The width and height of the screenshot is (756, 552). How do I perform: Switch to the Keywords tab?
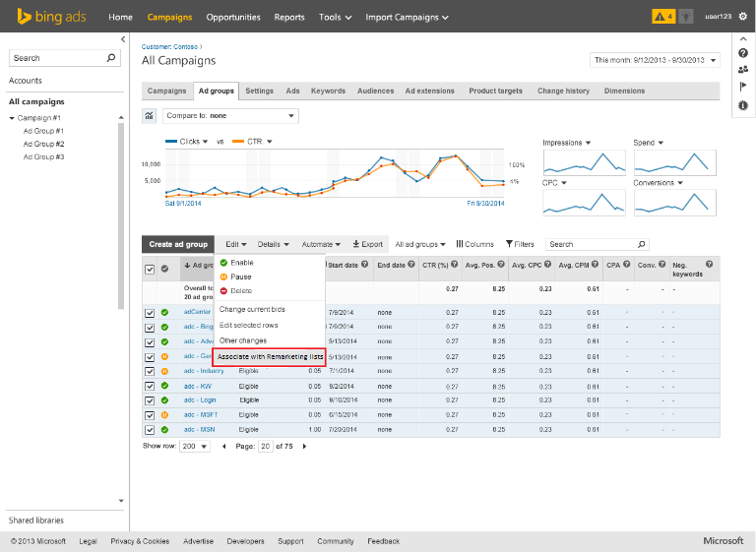(328, 91)
